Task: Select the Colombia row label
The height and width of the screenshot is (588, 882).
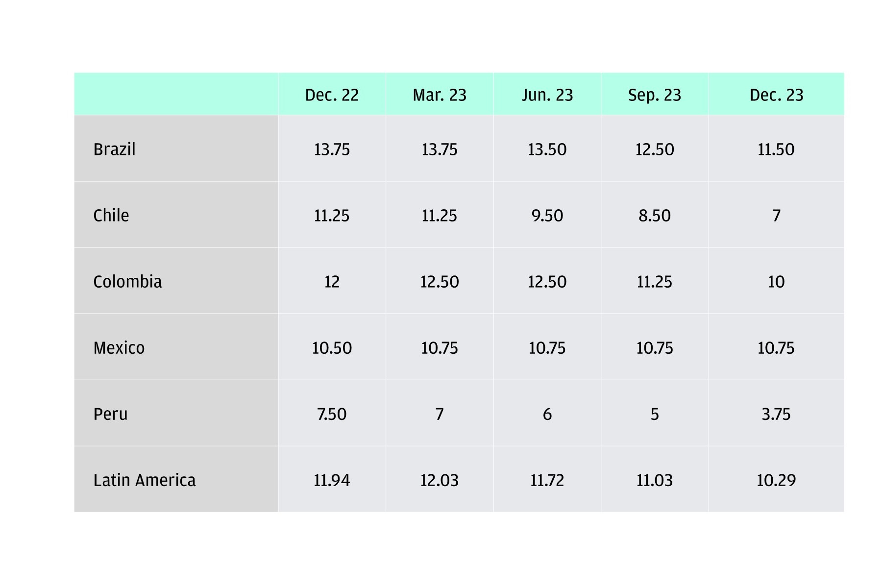Action: tap(127, 281)
